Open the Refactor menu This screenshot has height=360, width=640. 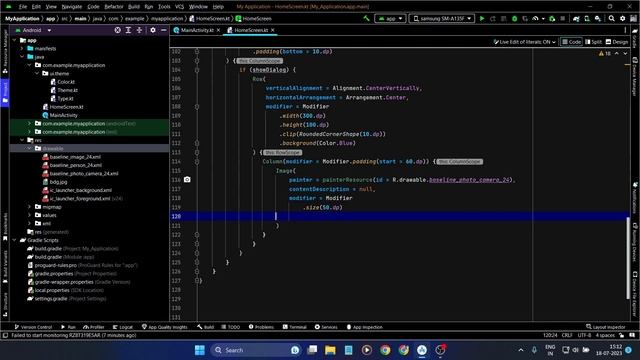pyautogui.click(x=113, y=7)
